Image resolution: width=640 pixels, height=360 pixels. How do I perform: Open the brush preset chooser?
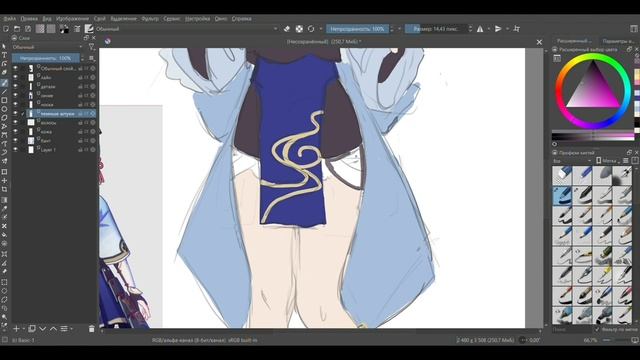pos(89,29)
